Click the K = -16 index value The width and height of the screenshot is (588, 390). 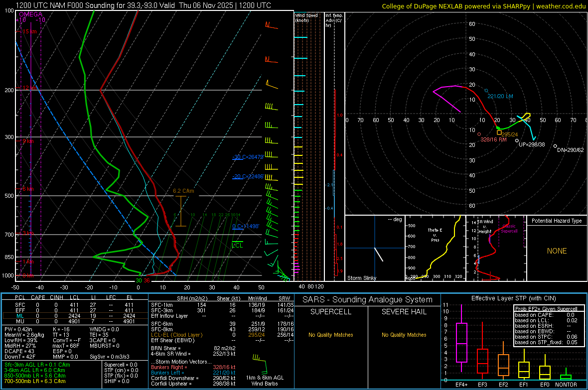(x=61, y=329)
